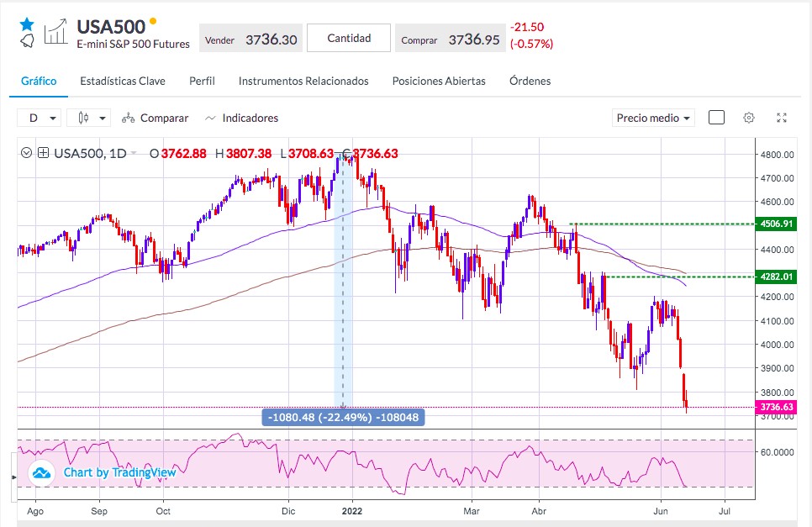Viewport: 812px width, 527px height.
Task: Click the -21.50 price change value
Action: [x=527, y=27]
